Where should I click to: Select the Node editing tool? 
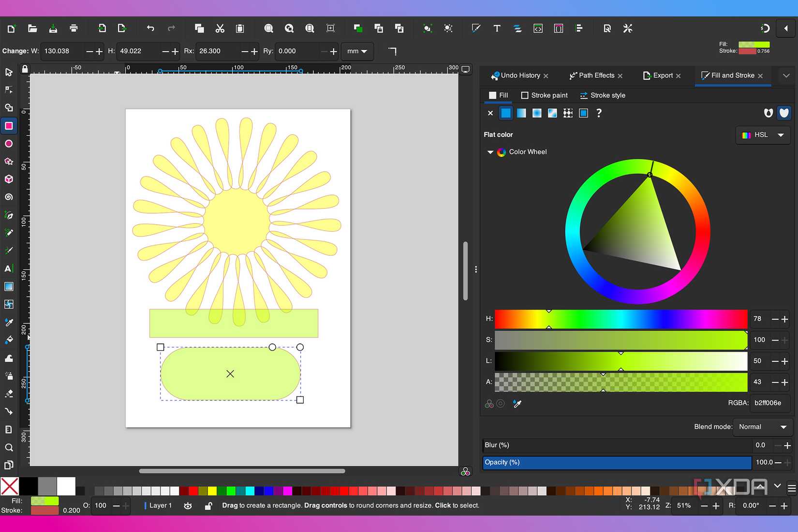click(x=9, y=89)
